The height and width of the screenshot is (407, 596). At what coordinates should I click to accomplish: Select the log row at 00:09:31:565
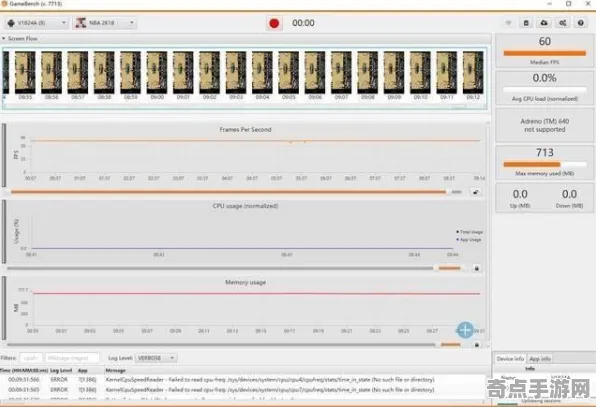(243, 390)
